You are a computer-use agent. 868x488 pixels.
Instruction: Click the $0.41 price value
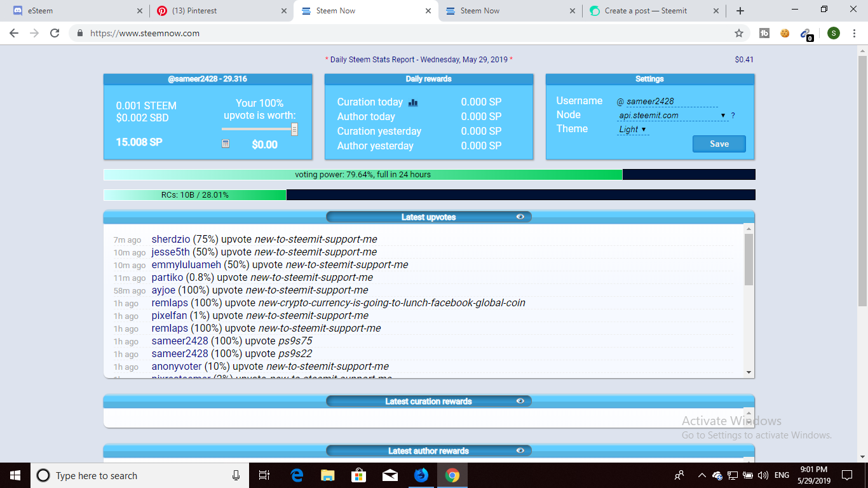[x=744, y=60]
